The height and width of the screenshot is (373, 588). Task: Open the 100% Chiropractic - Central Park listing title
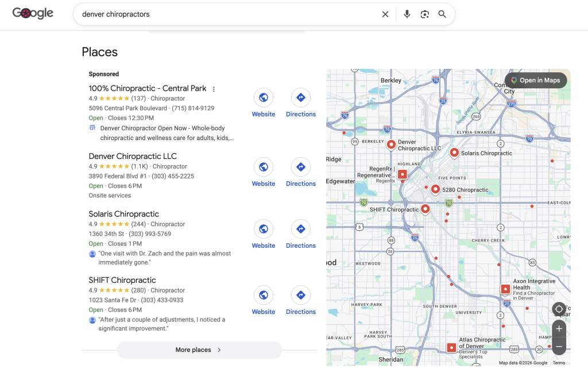pyautogui.click(x=148, y=88)
